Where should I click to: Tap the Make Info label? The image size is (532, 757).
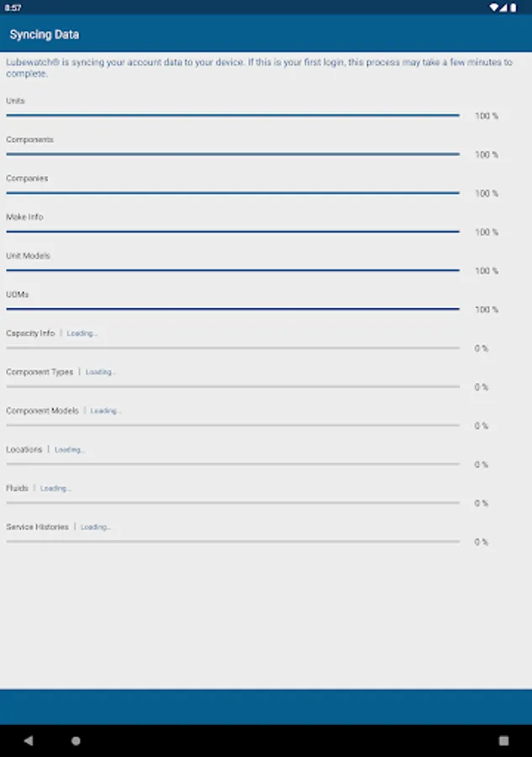(24, 217)
